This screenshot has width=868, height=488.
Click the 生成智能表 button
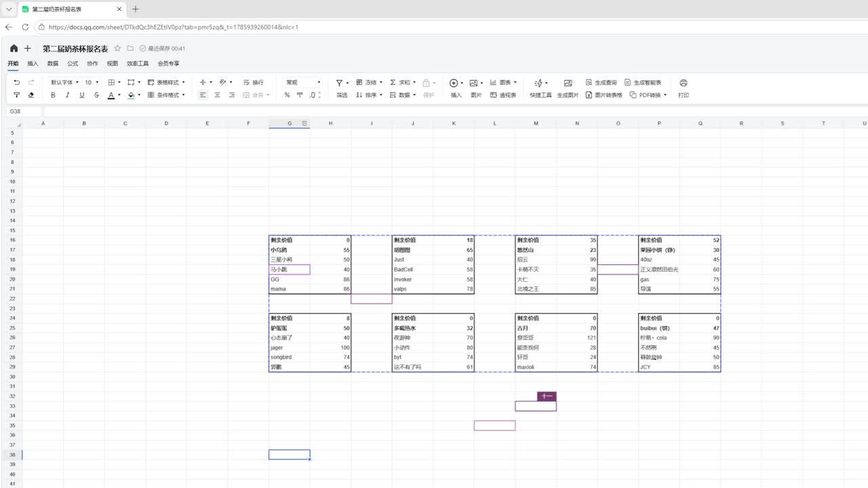pos(643,83)
